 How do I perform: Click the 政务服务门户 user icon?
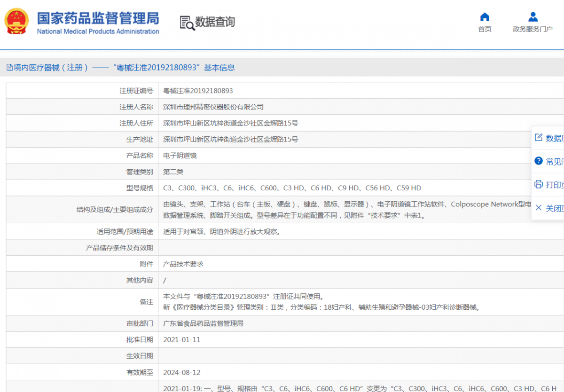pos(533,17)
